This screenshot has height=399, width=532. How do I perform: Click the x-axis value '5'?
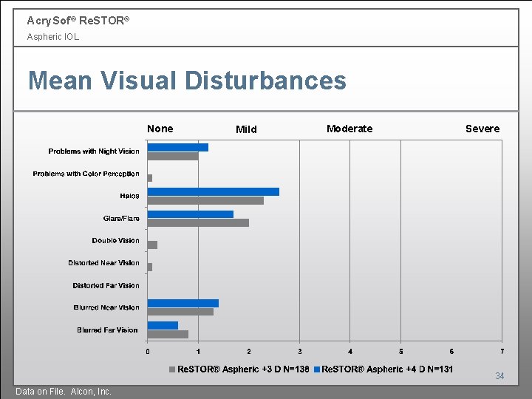click(x=400, y=352)
